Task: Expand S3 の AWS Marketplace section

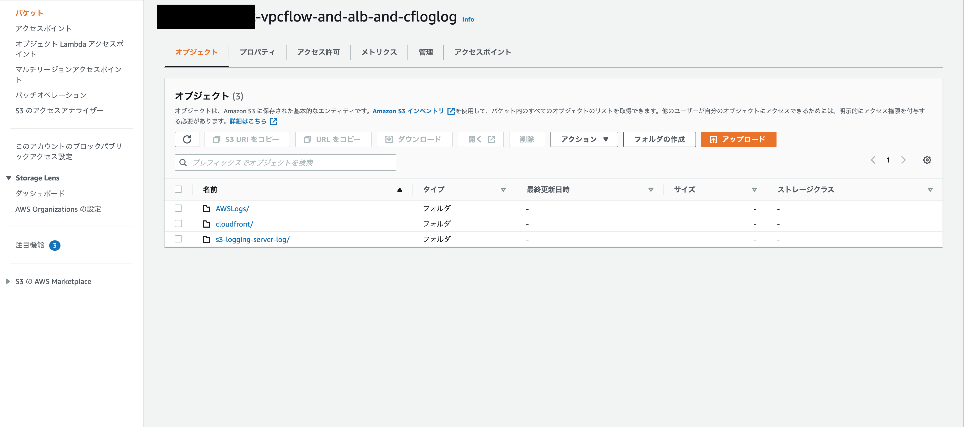Action: point(8,281)
